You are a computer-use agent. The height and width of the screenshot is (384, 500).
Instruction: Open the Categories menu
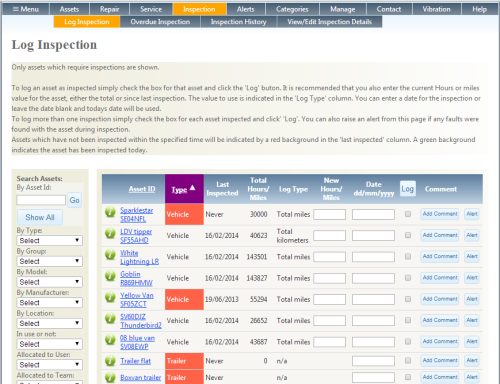292,9
